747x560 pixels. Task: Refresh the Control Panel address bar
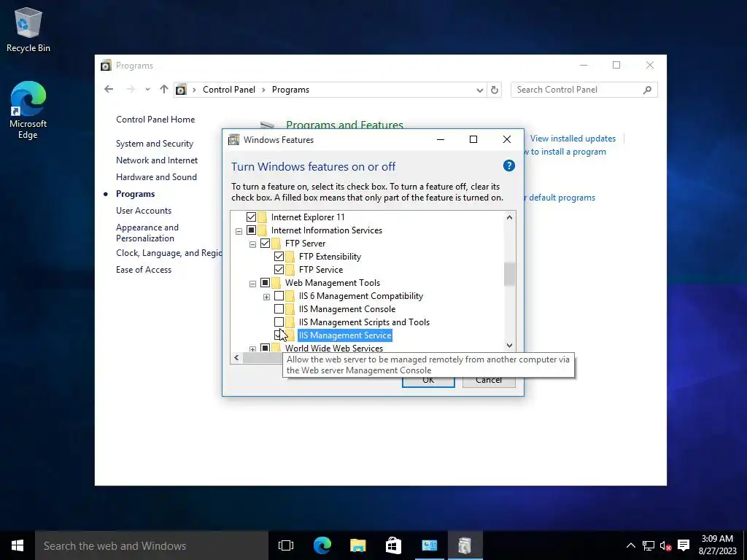pos(495,90)
